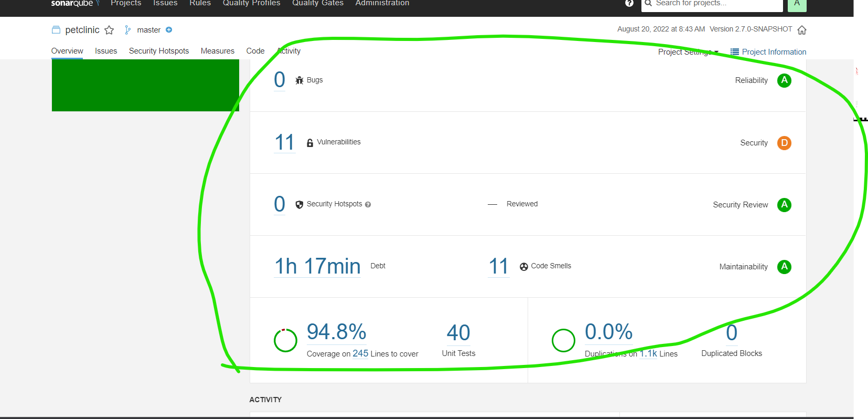This screenshot has width=868, height=419.
Task: Click the 11 Code Smells count
Action: click(499, 266)
